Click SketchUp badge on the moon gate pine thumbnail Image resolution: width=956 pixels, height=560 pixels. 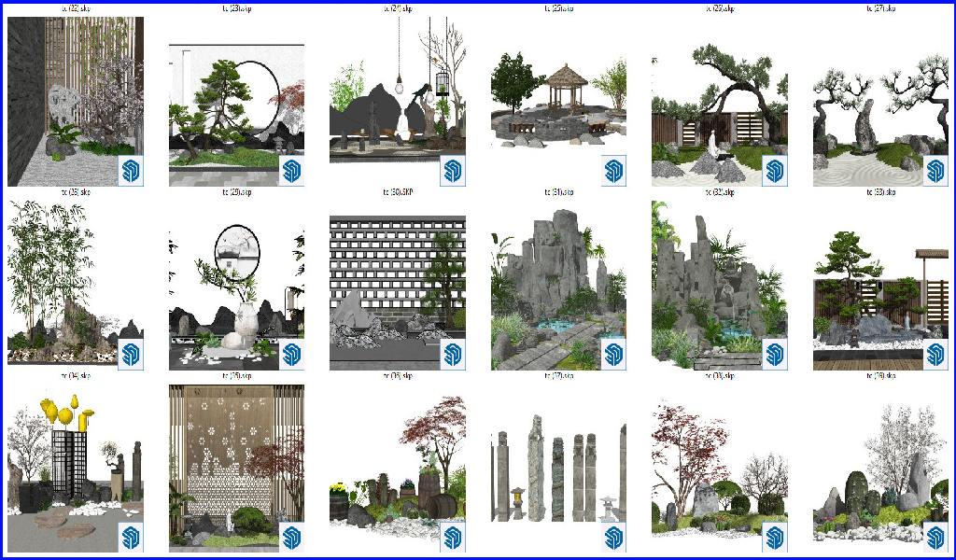[x=291, y=171]
